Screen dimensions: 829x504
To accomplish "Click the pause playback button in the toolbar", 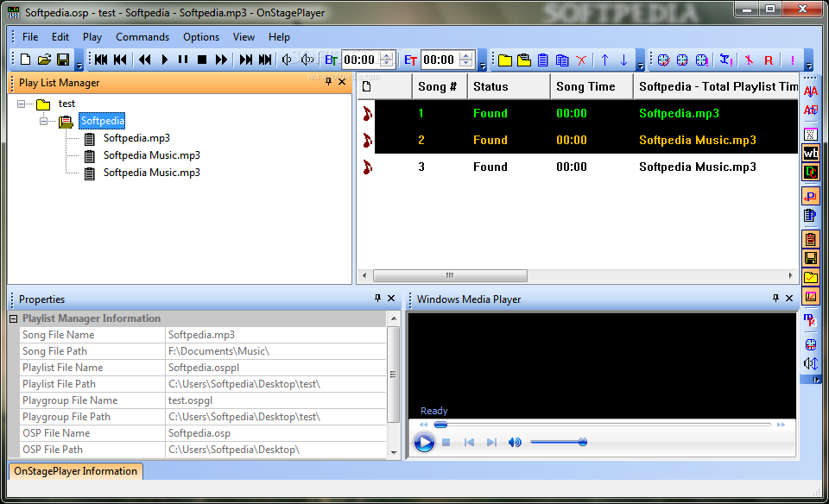I will click(x=183, y=60).
